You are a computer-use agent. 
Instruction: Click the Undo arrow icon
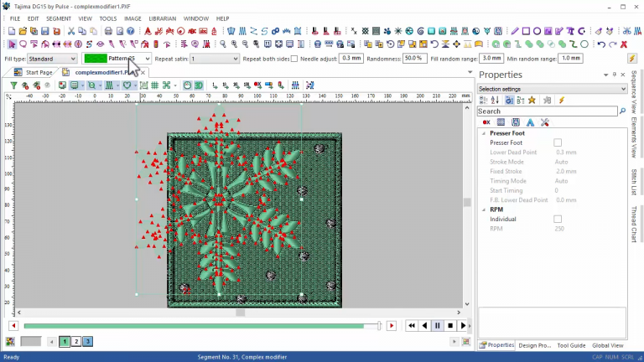click(600, 44)
